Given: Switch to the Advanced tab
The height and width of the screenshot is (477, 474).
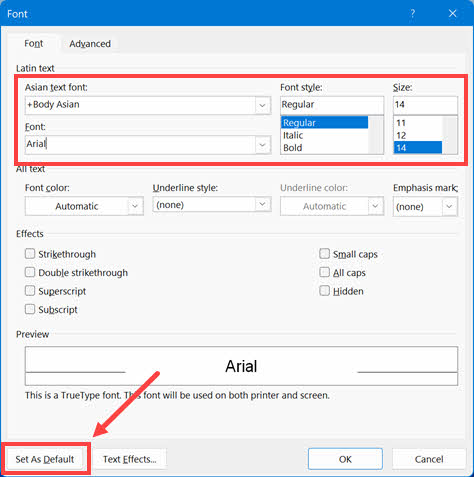Looking at the screenshot, I should tap(90, 44).
